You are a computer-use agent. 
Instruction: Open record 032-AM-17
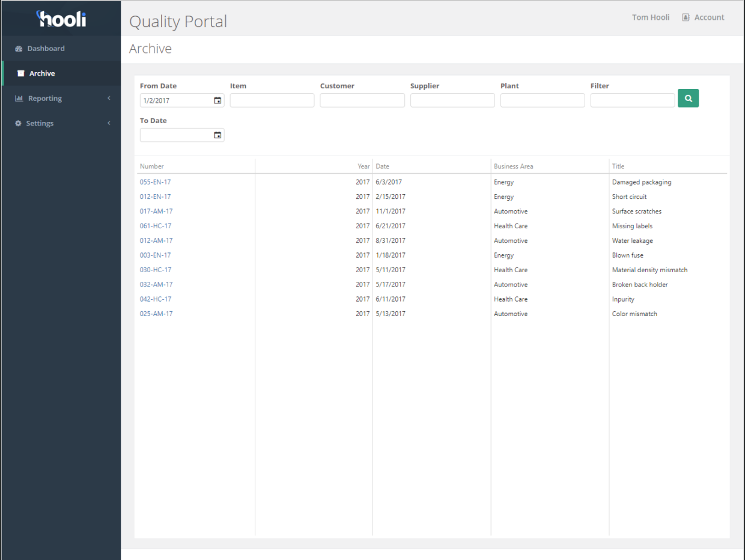(x=156, y=285)
